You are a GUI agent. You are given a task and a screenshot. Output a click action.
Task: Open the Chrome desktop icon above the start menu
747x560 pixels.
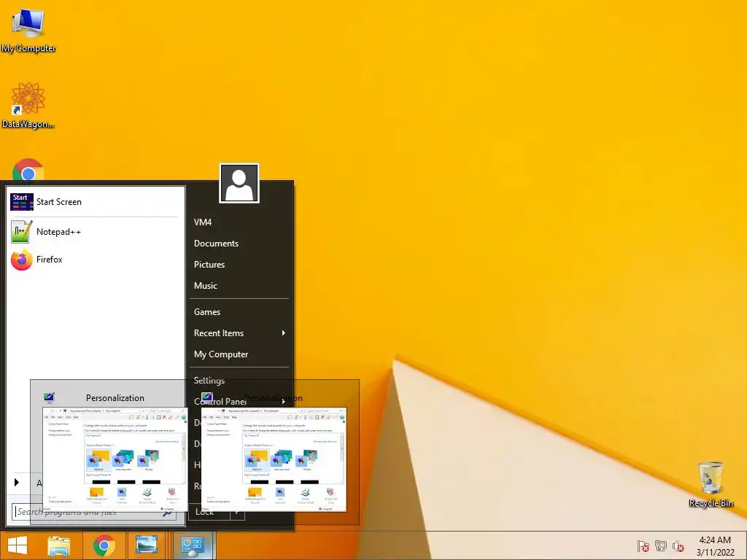28,170
